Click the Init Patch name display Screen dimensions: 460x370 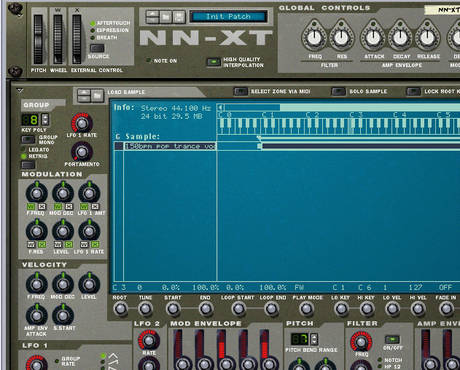point(228,16)
